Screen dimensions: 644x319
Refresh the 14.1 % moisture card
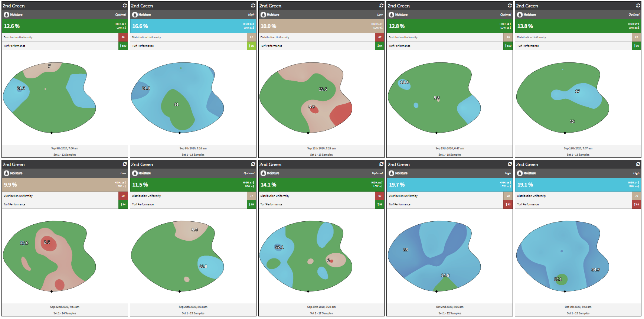pos(381,164)
